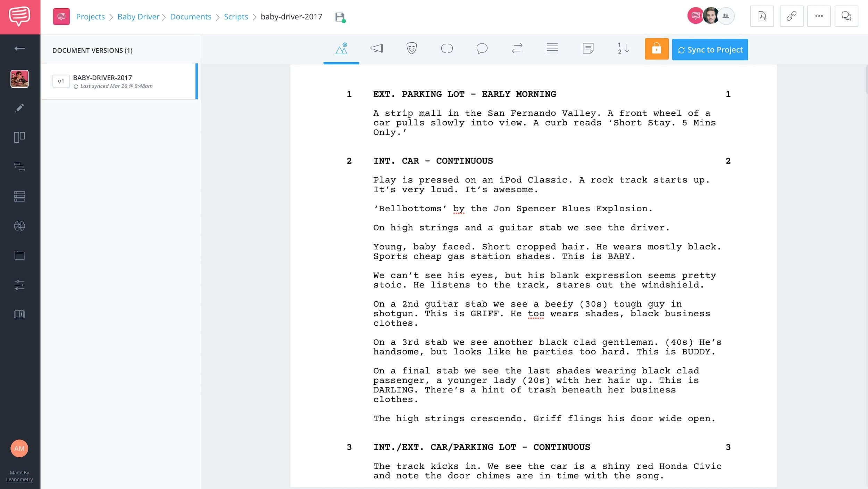
Task: Click the Projects menu breadcrumb item
Action: 90,16
